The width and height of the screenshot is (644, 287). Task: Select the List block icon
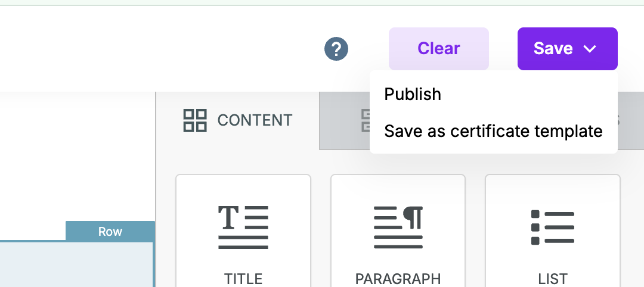coord(552,227)
